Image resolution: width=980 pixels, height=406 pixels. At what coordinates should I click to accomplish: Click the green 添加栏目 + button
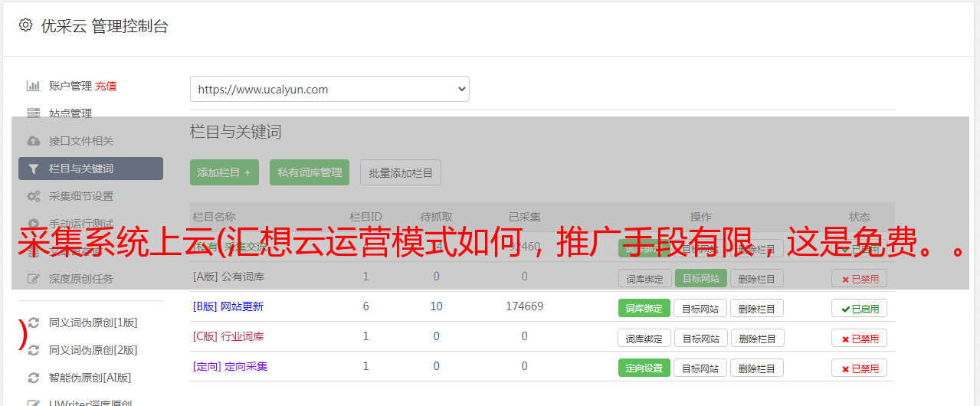(x=225, y=172)
